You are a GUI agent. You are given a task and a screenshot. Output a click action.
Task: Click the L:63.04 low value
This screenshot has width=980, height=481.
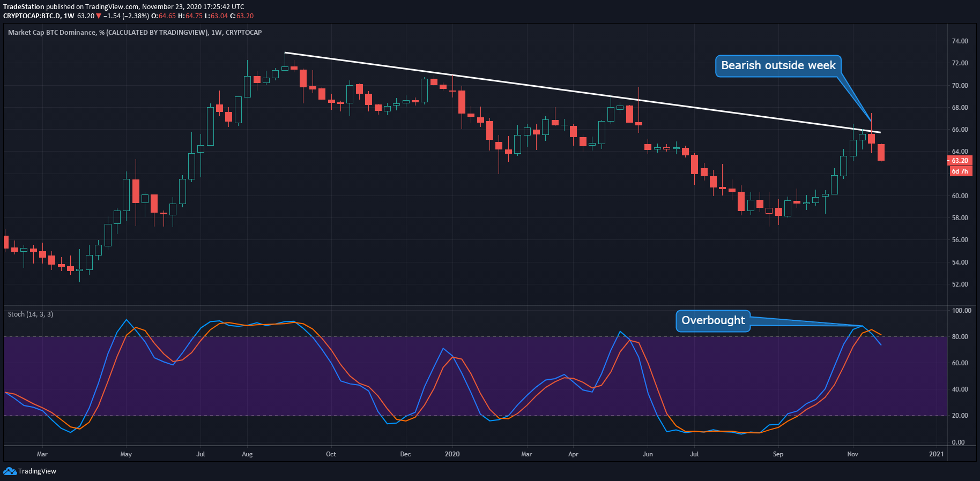point(217,16)
